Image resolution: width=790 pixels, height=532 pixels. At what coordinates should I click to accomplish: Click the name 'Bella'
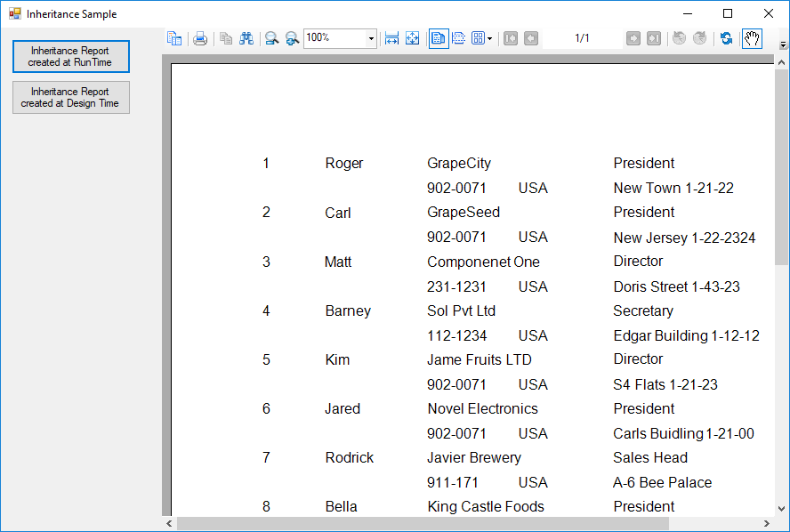tap(341, 506)
